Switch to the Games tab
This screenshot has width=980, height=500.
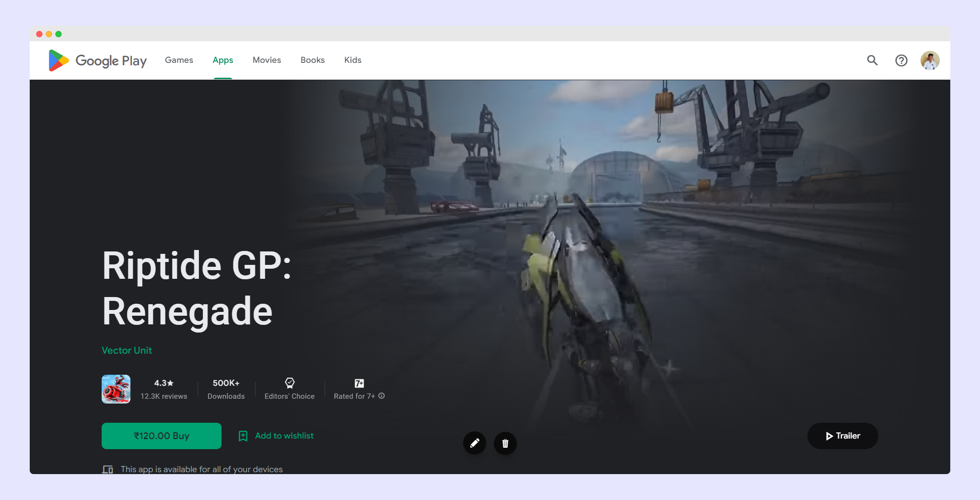coord(178,60)
